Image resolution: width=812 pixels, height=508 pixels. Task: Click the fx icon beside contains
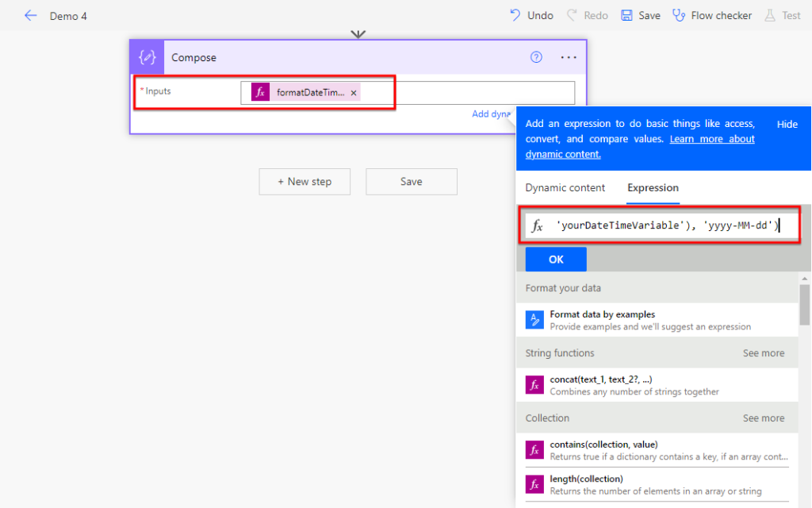(x=534, y=450)
